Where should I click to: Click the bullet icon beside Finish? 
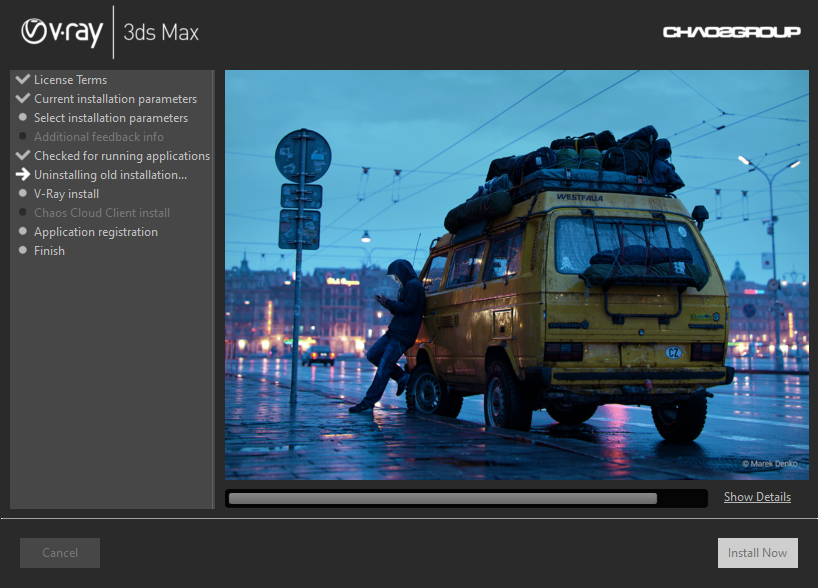point(22,250)
